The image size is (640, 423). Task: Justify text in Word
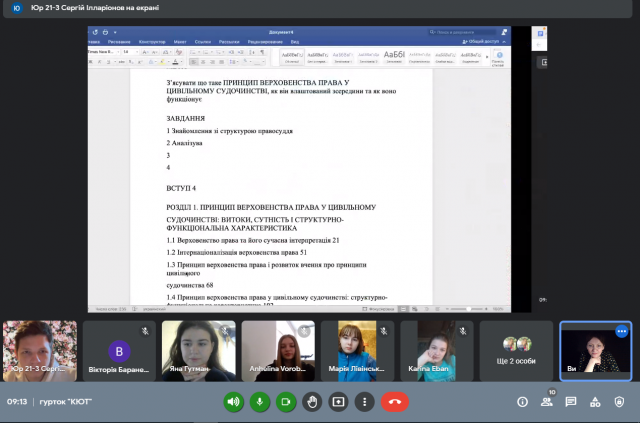point(222,62)
